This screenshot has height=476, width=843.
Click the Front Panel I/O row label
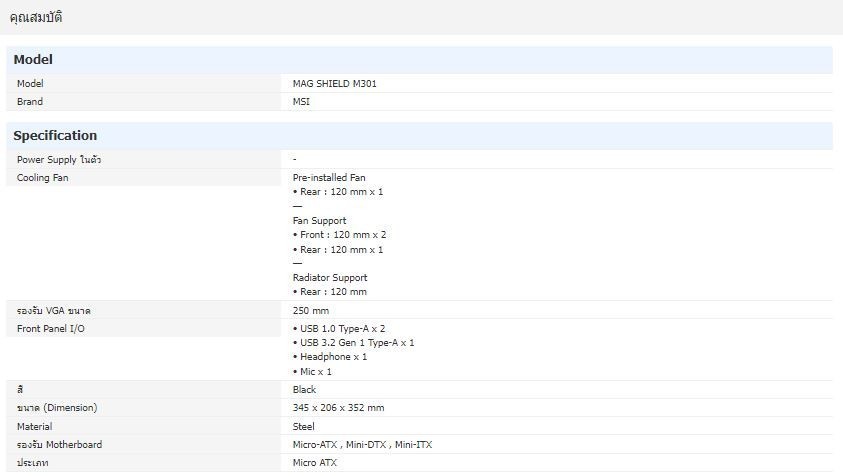(49, 329)
